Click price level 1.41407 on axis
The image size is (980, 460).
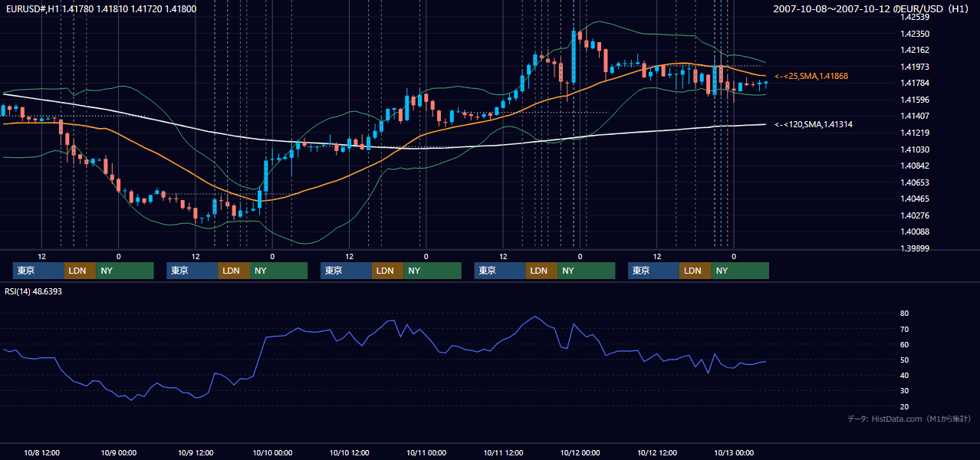tap(915, 116)
